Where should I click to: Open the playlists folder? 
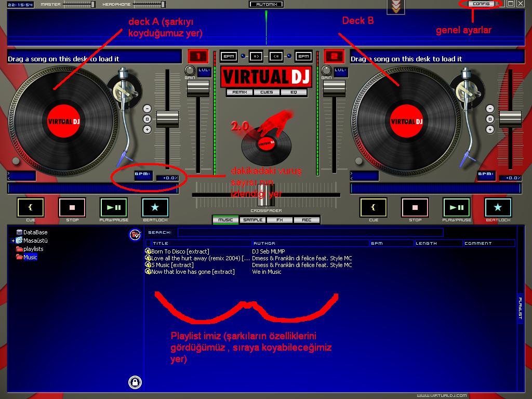[x=33, y=249]
